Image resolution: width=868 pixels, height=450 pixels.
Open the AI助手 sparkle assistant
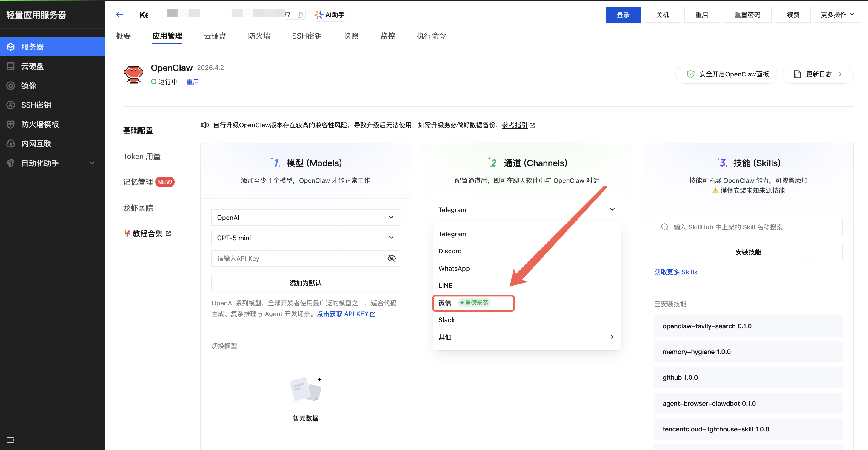click(330, 15)
